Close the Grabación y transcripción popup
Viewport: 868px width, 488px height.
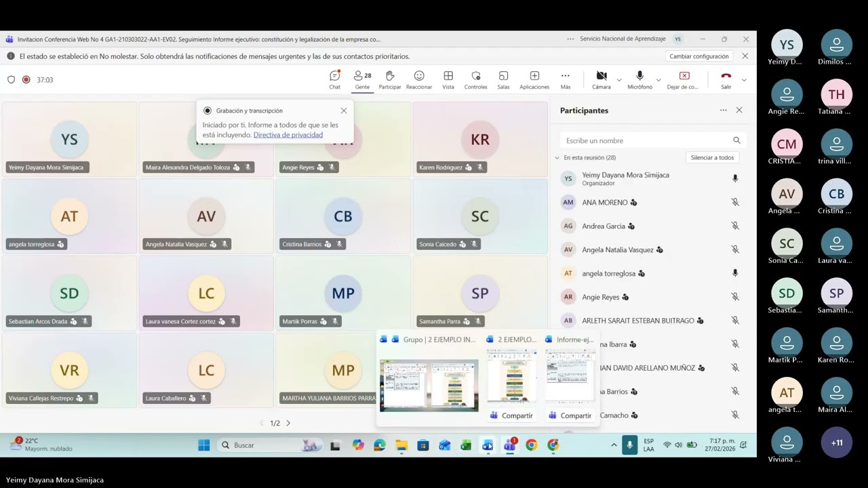click(x=344, y=110)
